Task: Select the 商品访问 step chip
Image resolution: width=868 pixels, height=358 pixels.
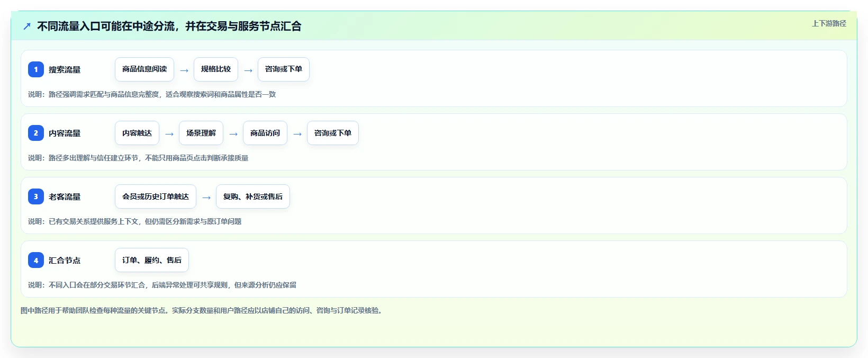Action: pyautogui.click(x=265, y=133)
